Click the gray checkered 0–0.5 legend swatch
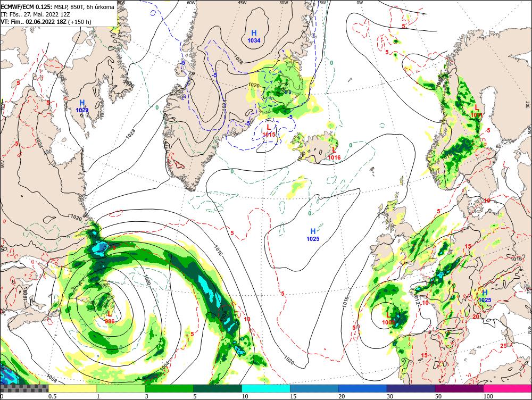 pyautogui.click(x=24, y=388)
